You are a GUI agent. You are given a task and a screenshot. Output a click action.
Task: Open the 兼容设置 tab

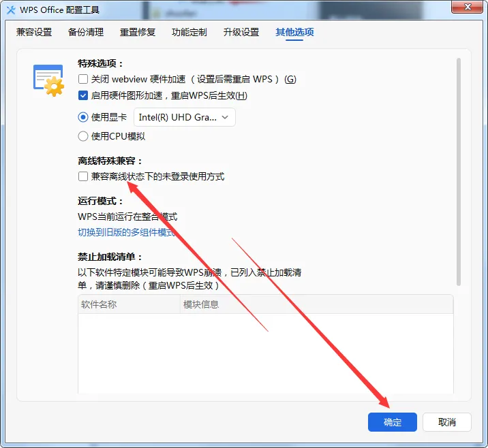[x=34, y=32]
